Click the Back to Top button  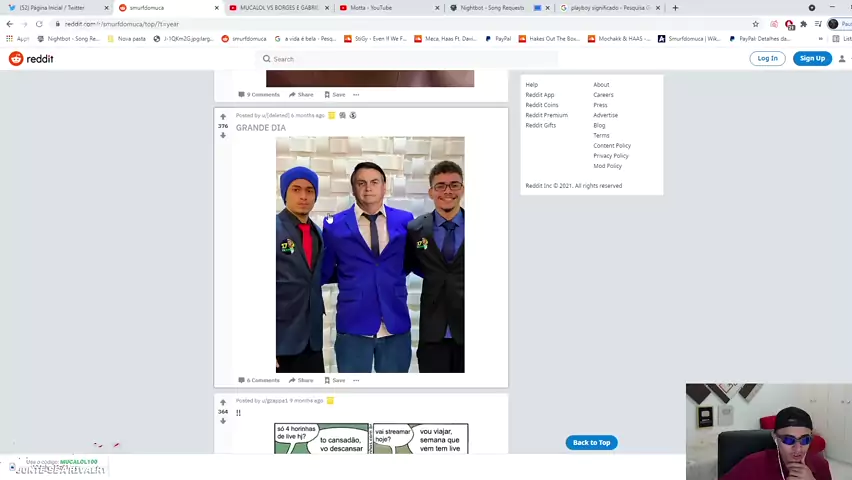tap(591, 442)
